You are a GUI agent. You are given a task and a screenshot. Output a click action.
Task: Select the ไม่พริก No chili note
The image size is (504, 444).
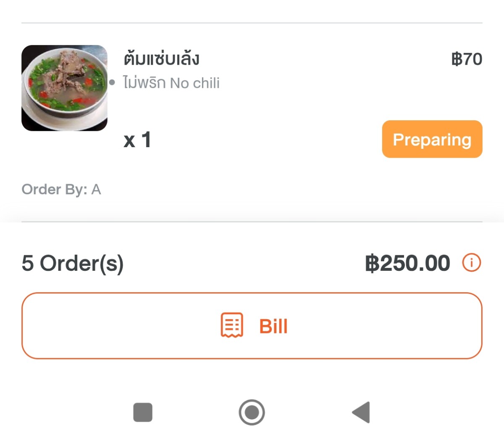click(171, 83)
